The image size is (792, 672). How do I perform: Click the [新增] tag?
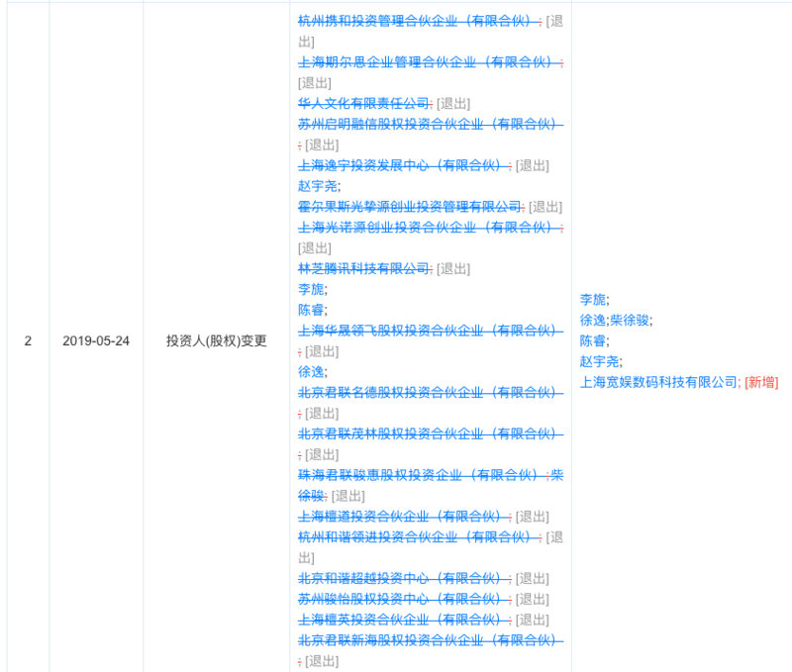tap(761, 382)
